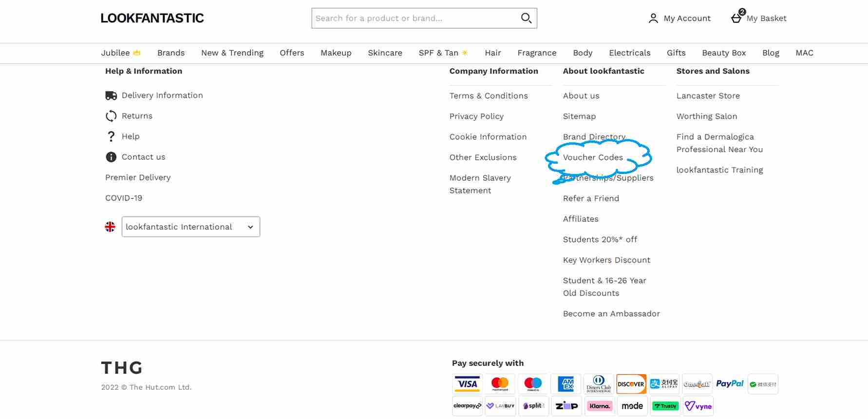Click the Zip payment icon
This screenshot has height=419, width=868.
click(566, 406)
